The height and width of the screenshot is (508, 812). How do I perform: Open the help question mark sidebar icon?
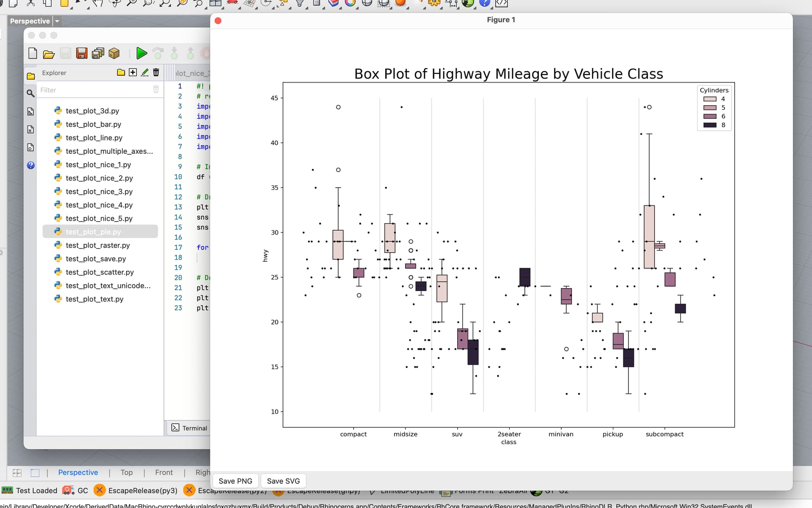pos(30,165)
